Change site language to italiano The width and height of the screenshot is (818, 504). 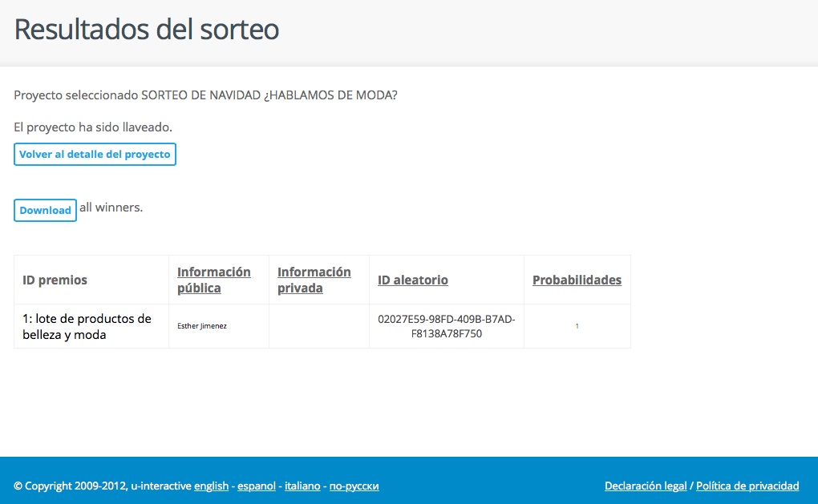tap(302, 486)
